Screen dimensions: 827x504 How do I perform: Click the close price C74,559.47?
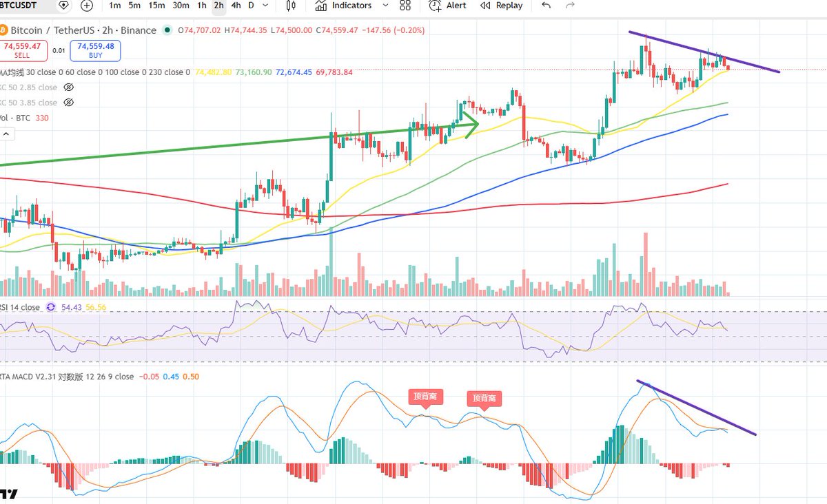point(337,30)
